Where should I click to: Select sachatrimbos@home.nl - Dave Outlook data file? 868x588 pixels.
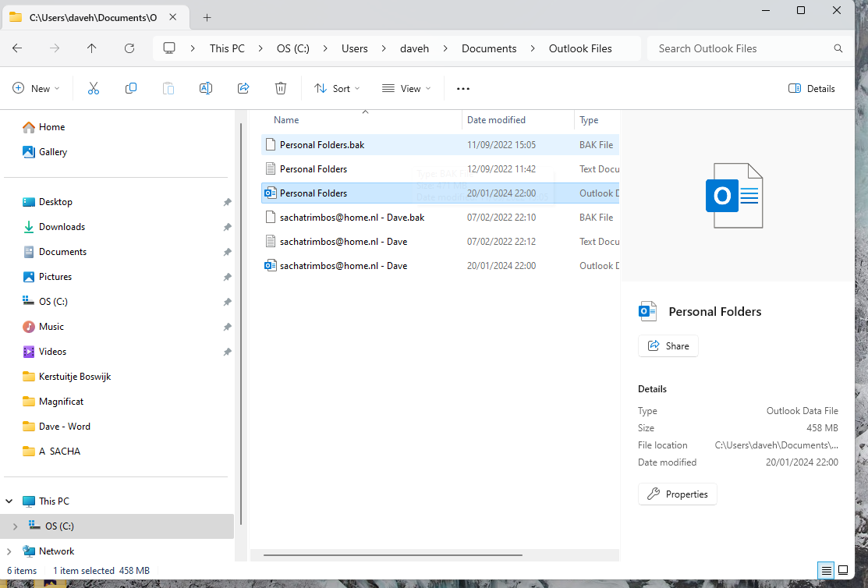tap(440, 266)
